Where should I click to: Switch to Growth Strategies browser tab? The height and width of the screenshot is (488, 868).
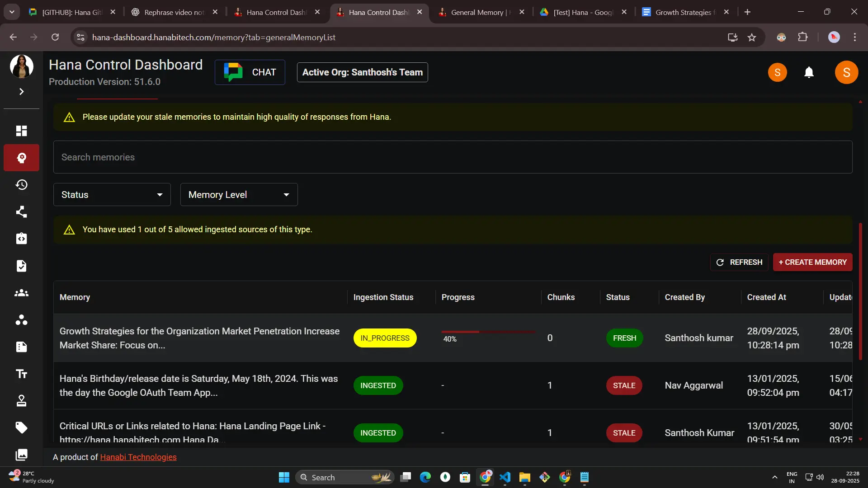coord(682,12)
